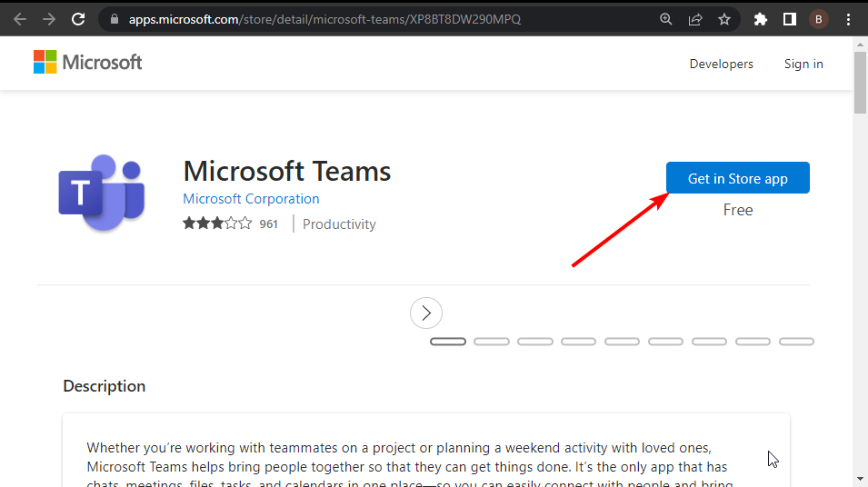The image size is (868, 487).
Task: Click the Microsoft Teams app icon
Action: click(x=101, y=193)
